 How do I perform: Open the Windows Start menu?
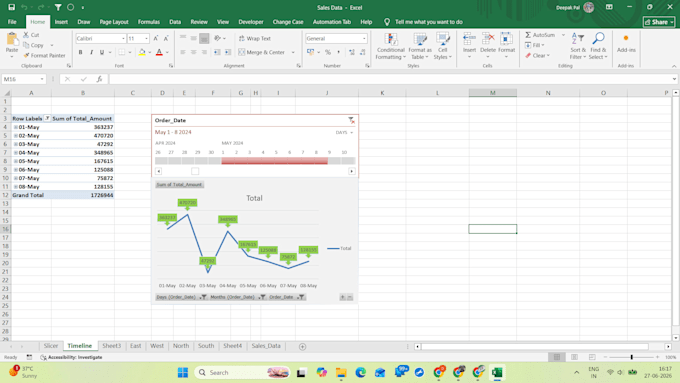183,372
